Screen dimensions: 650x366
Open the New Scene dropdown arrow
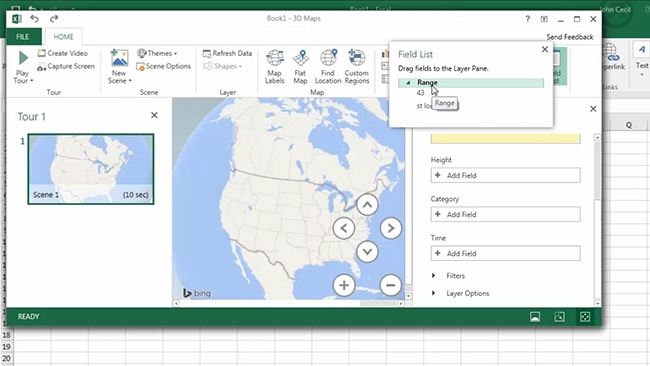[130, 81]
